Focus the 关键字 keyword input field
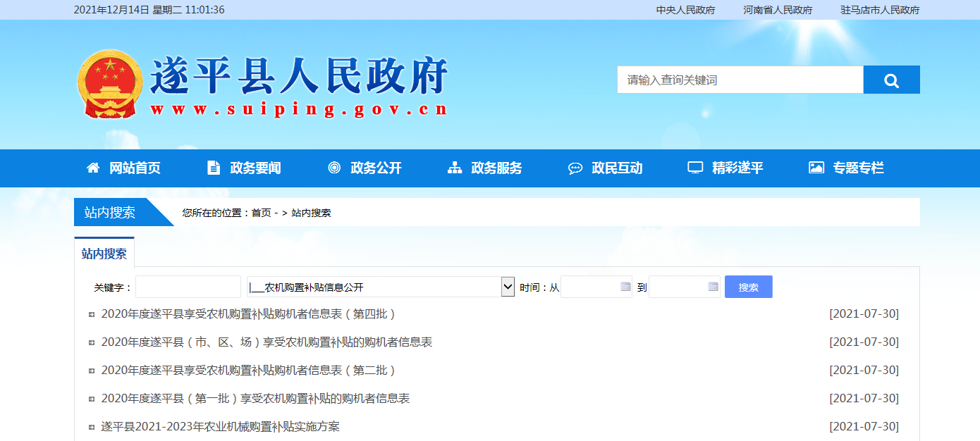This screenshot has height=441, width=980. [x=188, y=287]
